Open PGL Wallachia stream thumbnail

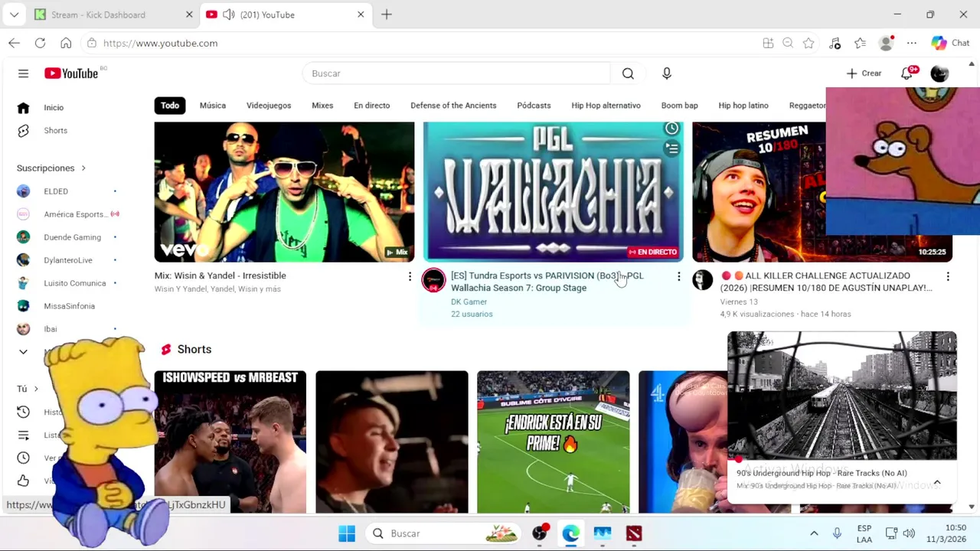tap(553, 191)
